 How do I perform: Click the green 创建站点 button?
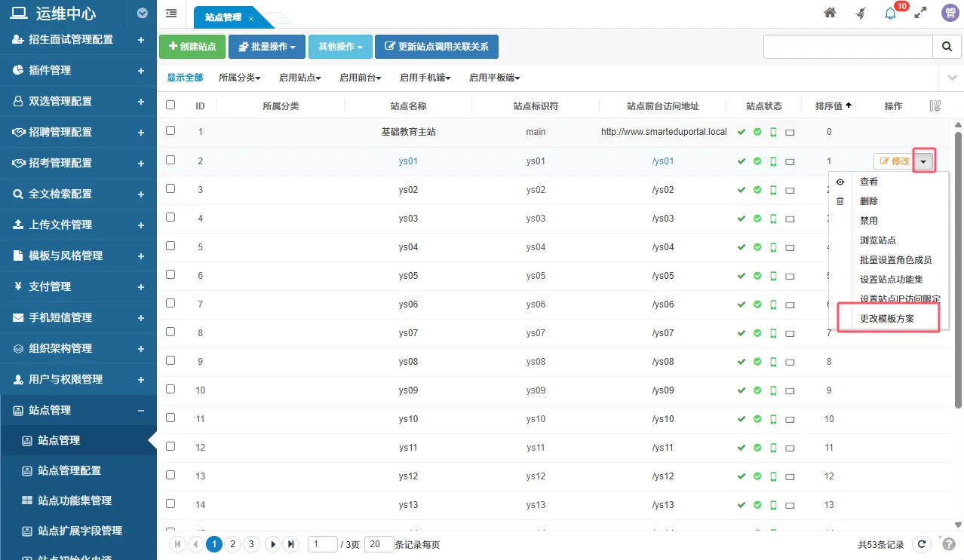coord(192,46)
